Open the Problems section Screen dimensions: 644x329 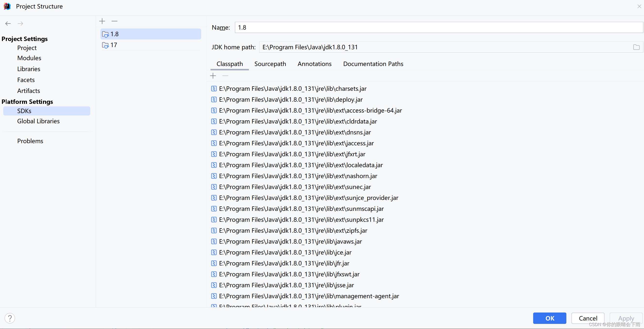(30, 141)
